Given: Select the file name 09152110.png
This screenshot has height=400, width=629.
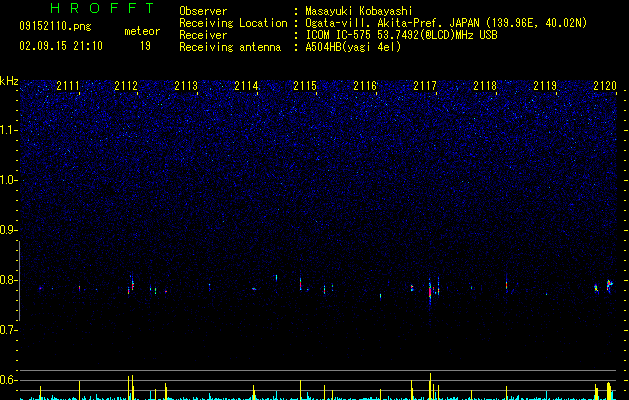Looking at the screenshot, I should pyautogui.click(x=55, y=26).
